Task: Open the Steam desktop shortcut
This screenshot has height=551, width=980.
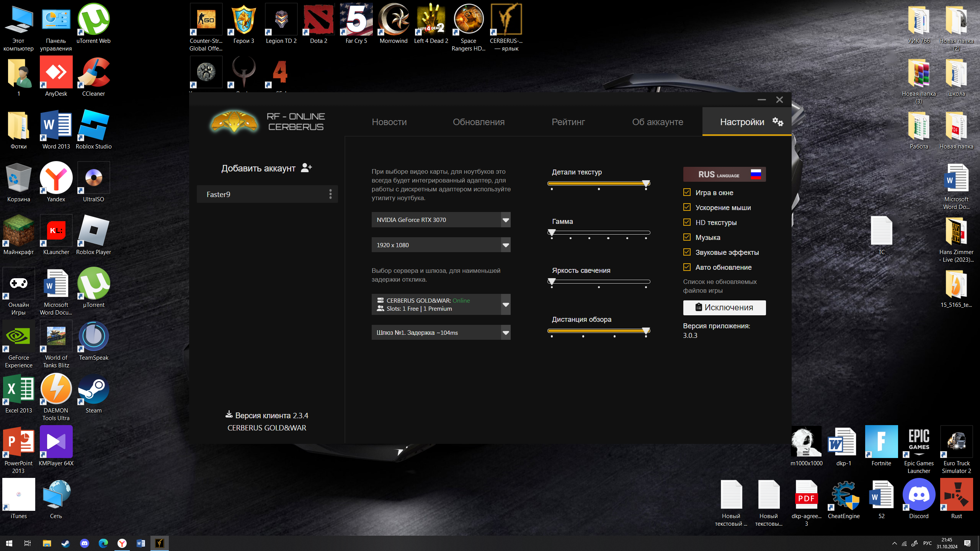Action: (94, 393)
